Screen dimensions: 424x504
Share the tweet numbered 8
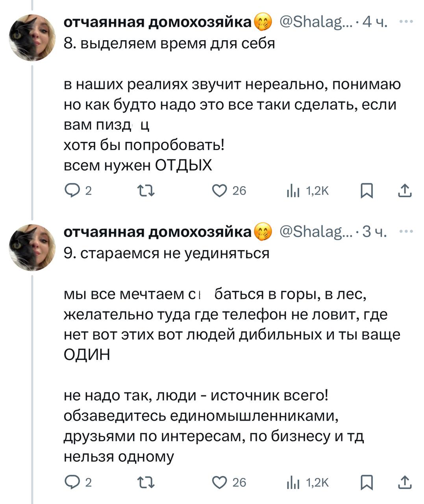(405, 191)
